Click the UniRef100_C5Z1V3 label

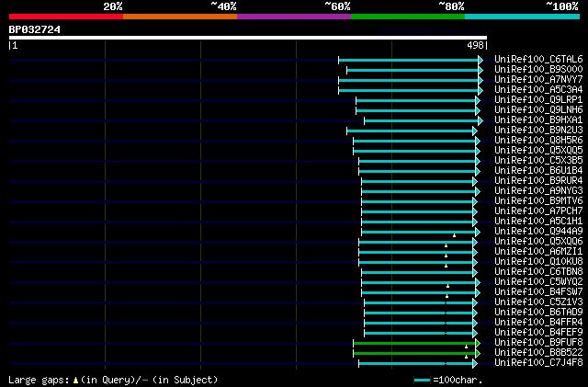click(x=538, y=302)
